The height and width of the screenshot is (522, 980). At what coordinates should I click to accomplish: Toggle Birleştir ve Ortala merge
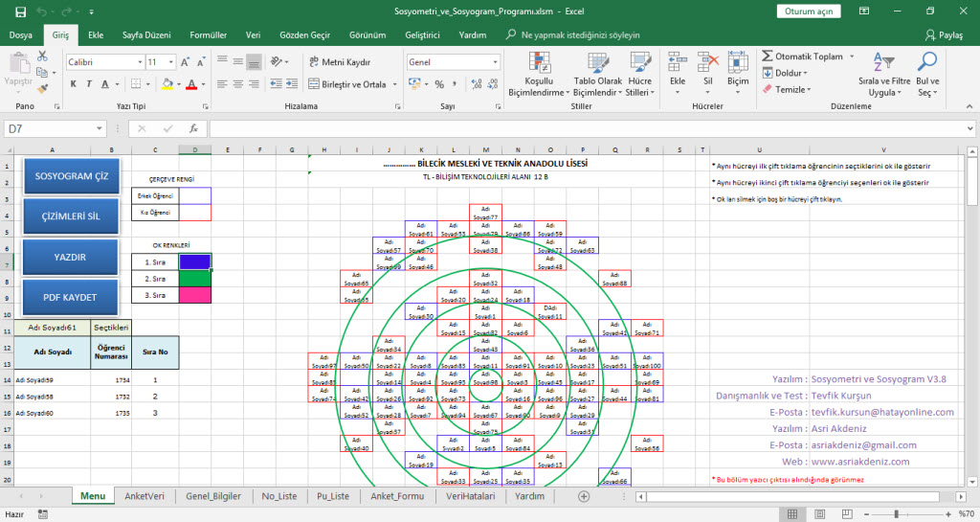click(347, 83)
